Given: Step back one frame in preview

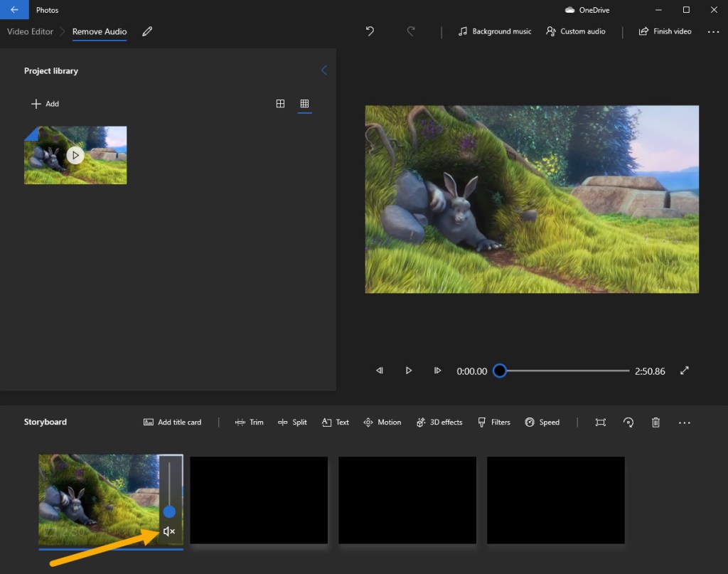Looking at the screenshot, I should pos(380,371).
